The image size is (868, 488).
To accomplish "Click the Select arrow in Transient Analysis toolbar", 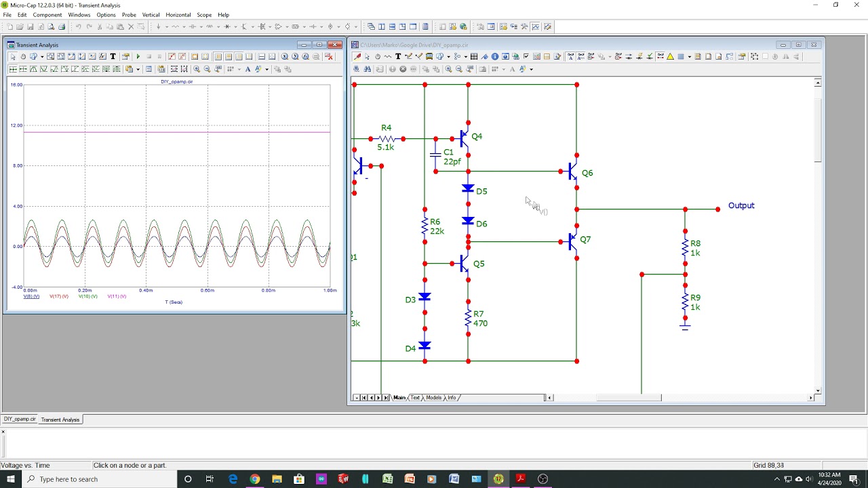I will 13,56.
